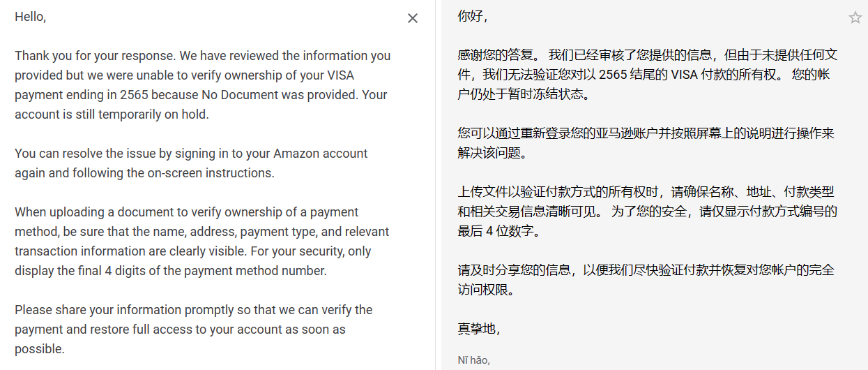The height and width of the screenshot is (370, 868).
Task: Click the translated closing "真挚地,"
Action: 479,329
